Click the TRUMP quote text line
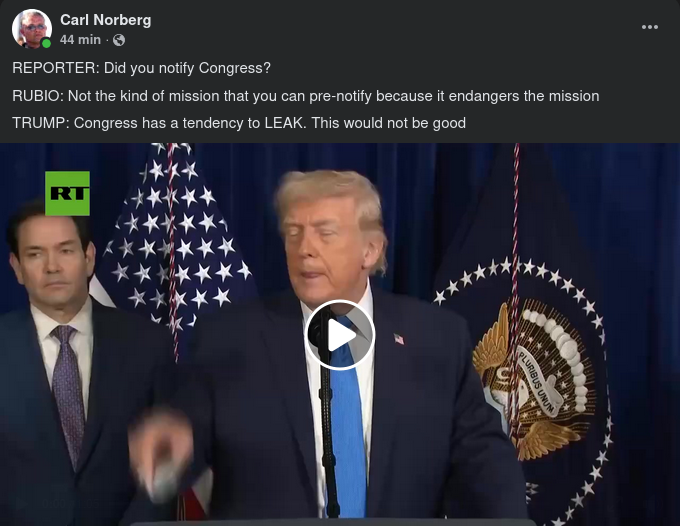 pyautogui.click(x=239, y=123)
